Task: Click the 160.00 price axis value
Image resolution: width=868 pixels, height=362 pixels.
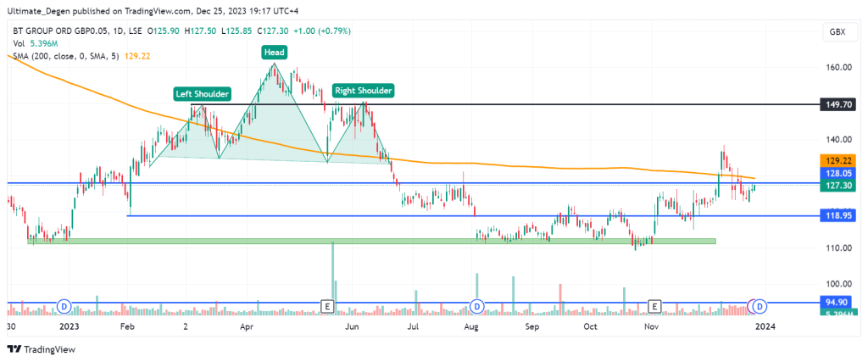Action: (839, 68)
